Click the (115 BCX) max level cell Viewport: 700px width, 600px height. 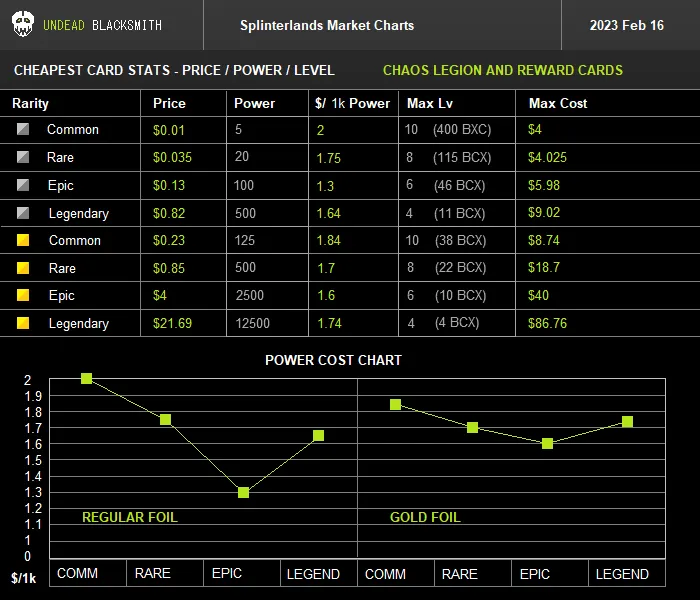tap(462, 157)
